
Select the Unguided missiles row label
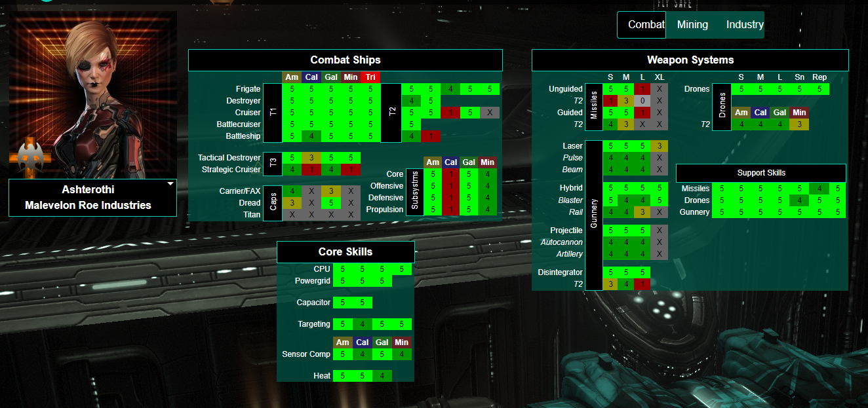point(565,89)
